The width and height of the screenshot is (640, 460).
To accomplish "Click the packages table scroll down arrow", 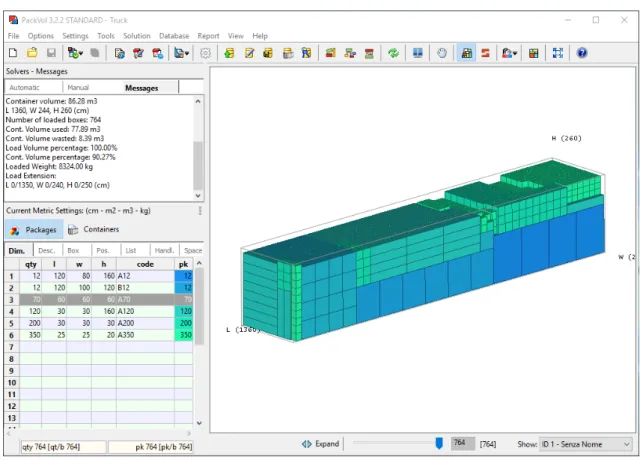I will tap(199, 423).
